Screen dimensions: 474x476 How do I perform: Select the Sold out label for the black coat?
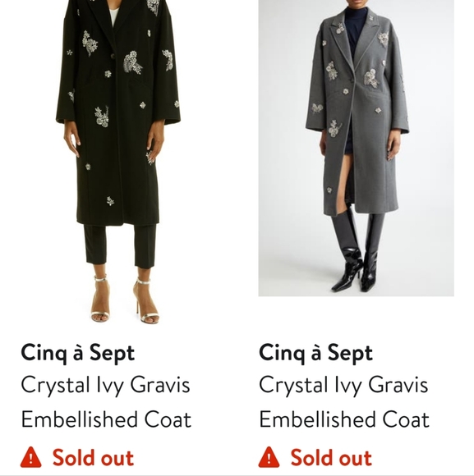click(93, 457)
